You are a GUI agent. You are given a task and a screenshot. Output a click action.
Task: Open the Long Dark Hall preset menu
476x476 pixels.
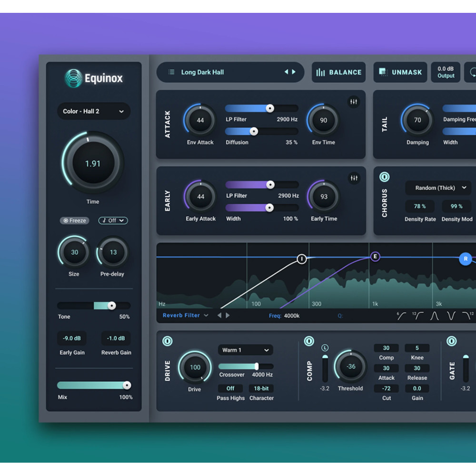230,72
